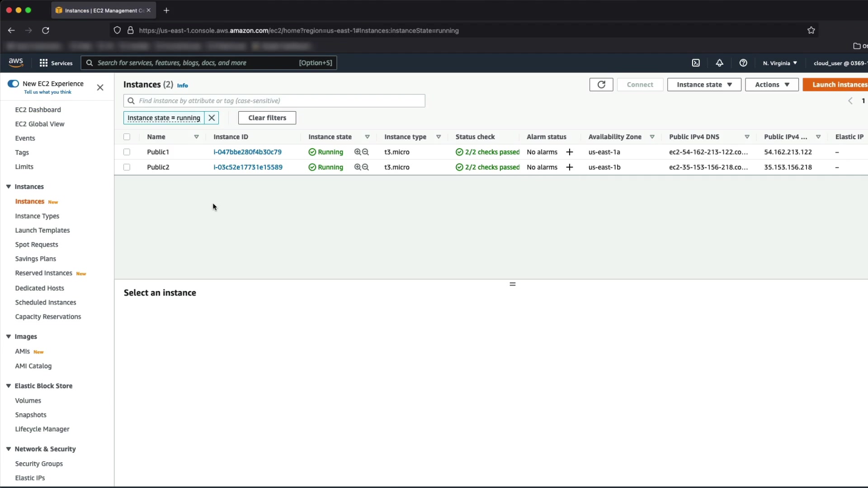The image size is (868, 488).
Task: Click the AWS logo home icon
Action: pyautogui.click(x=16, y=63)
